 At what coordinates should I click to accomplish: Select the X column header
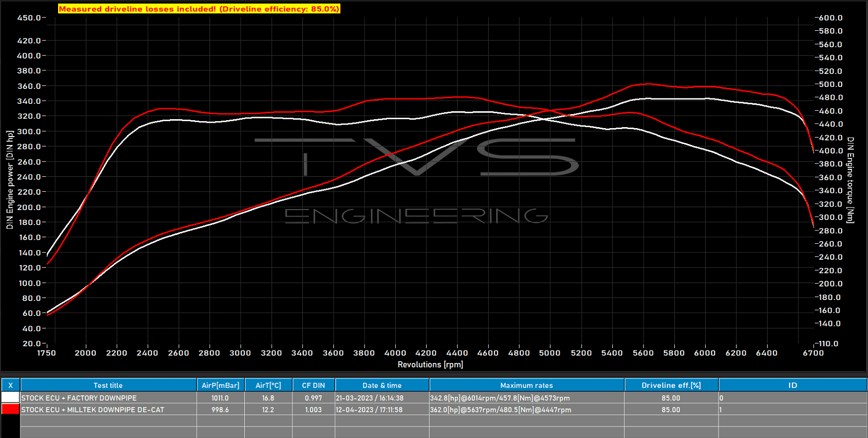pyautogui.click(x=10, y=385)
